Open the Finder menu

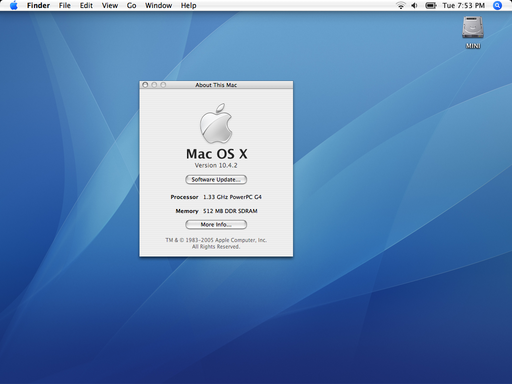pos(38,5)
